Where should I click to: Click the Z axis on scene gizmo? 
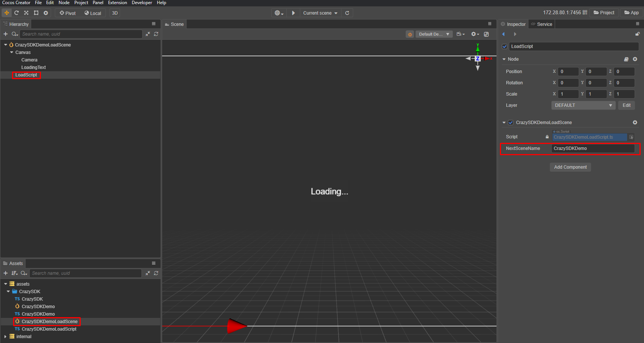(x=477, y=58)
